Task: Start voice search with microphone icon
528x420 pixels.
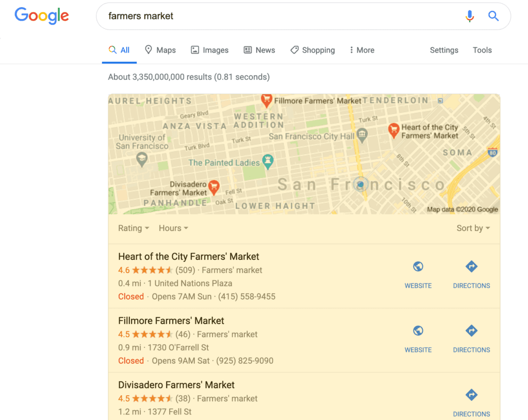Action: point(469,16)
